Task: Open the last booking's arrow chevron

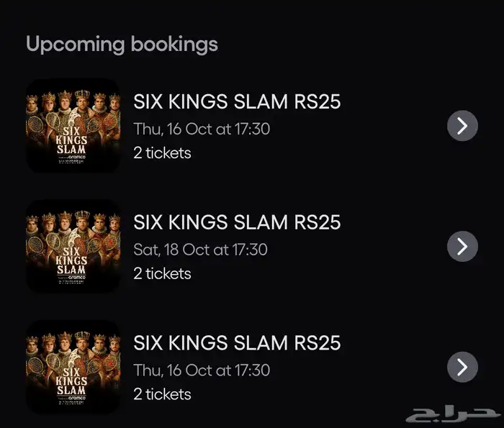Action: pyautogui.click(x=462, y=368)
